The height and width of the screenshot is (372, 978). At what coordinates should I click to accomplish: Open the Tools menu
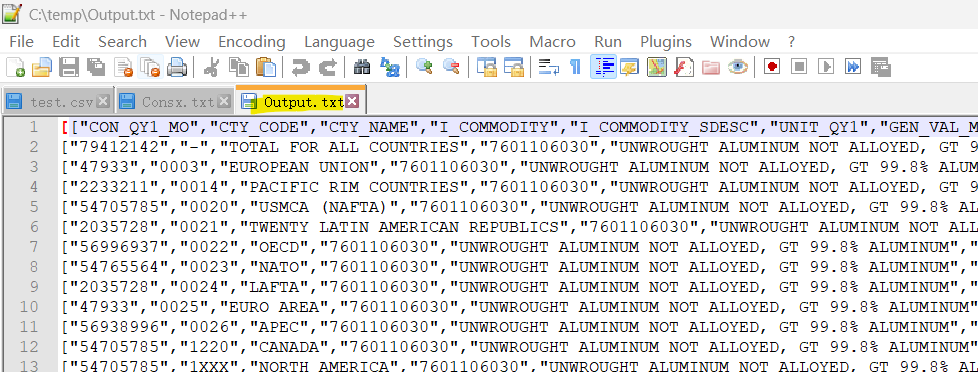pos(491,42)
